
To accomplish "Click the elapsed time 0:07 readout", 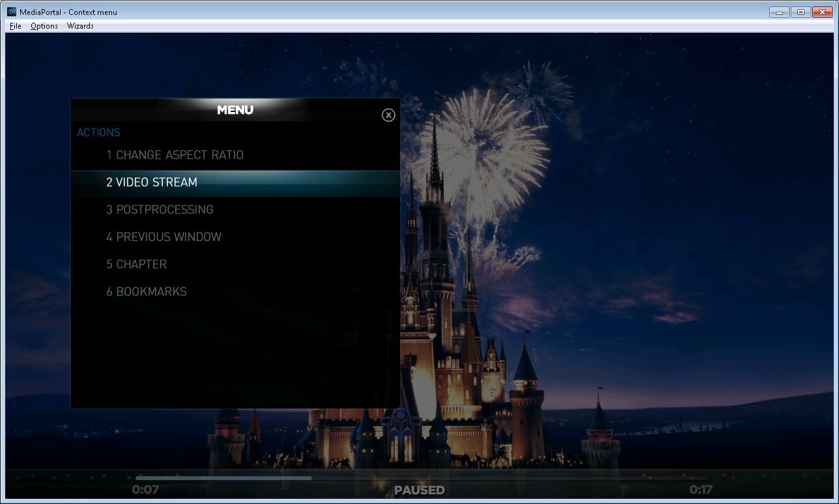I will (x=145, y=490).
